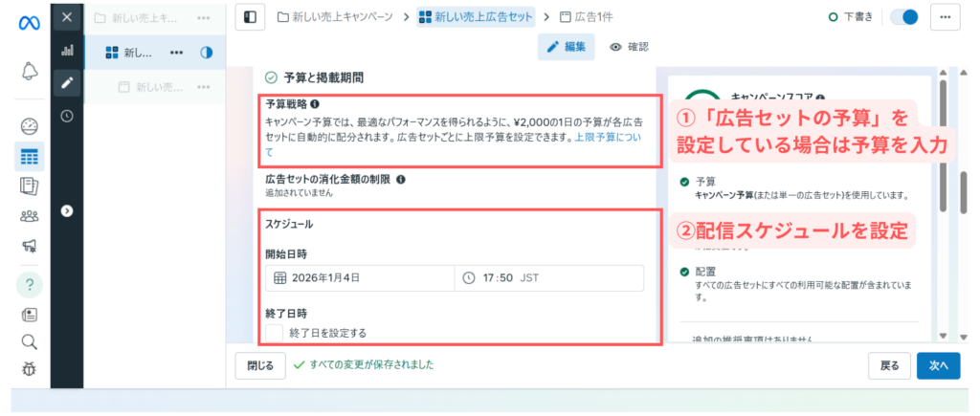Click the 次へ button

click(x=939, y=366)
